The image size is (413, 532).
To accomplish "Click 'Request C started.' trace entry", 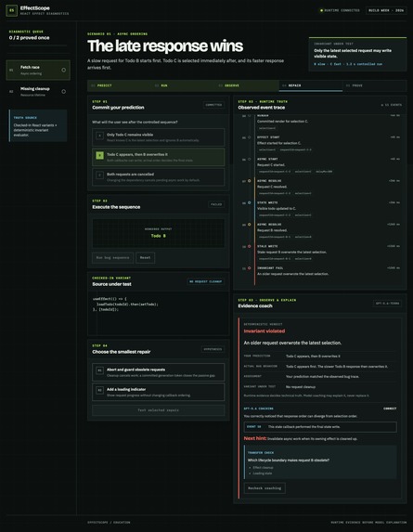I will click(x=271, y=165).
